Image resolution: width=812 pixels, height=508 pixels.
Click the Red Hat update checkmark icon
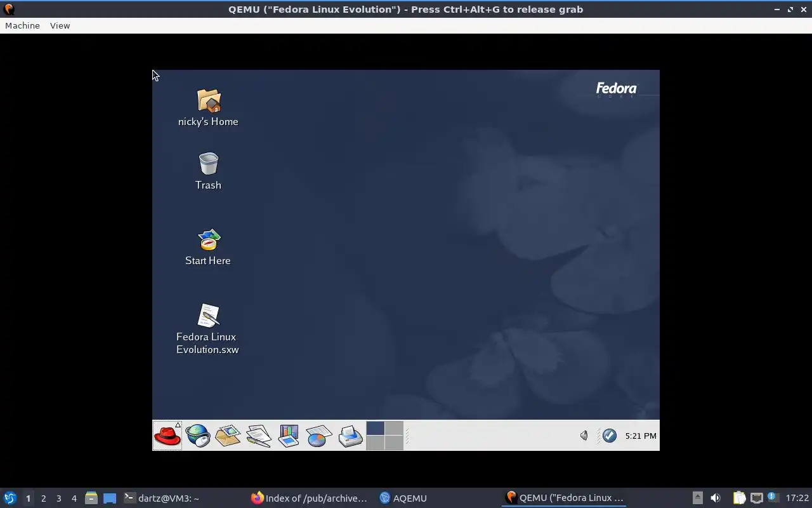(x=610, y=436)
